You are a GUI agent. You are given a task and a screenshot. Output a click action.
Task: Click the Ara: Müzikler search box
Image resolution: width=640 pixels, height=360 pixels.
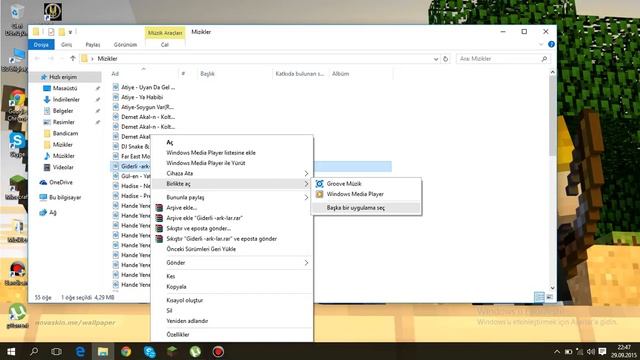pos(503,59)
